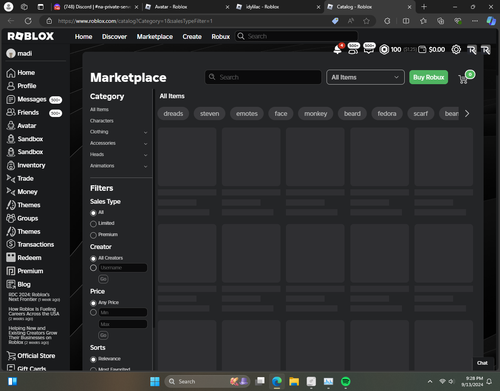Go to Create in top navigation
500x391 pixels.
(192, 37)
